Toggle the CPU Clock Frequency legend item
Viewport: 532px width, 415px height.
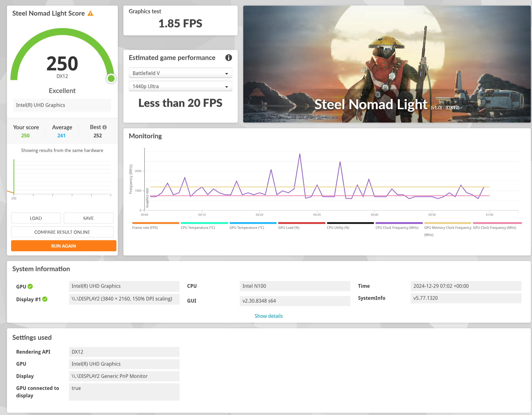pos(397,228)
